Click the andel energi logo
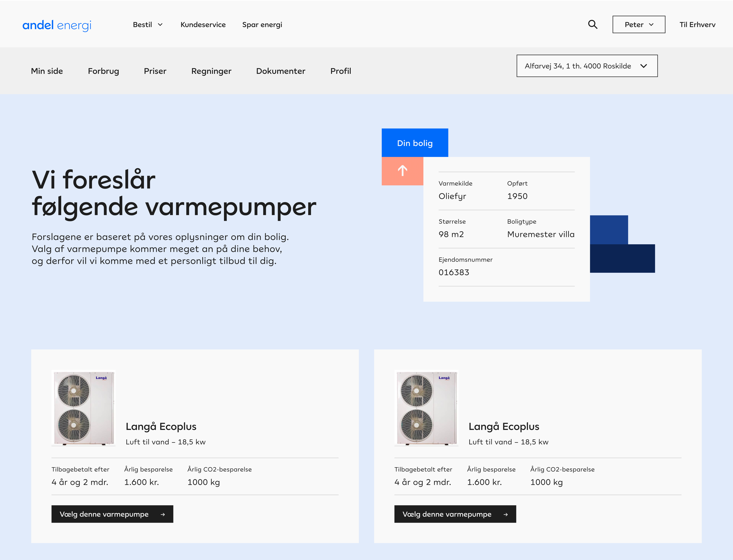The image size is (733, 560). point(57,25)
